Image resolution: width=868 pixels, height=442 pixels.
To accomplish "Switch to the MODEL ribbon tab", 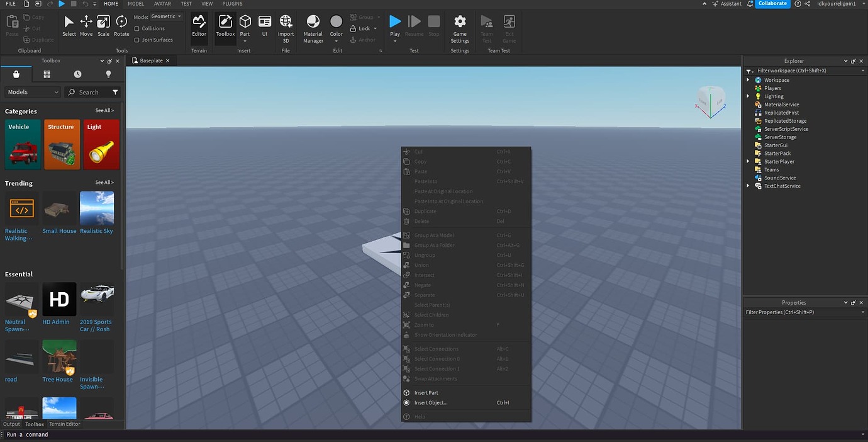I will click(x=135, y=4).
